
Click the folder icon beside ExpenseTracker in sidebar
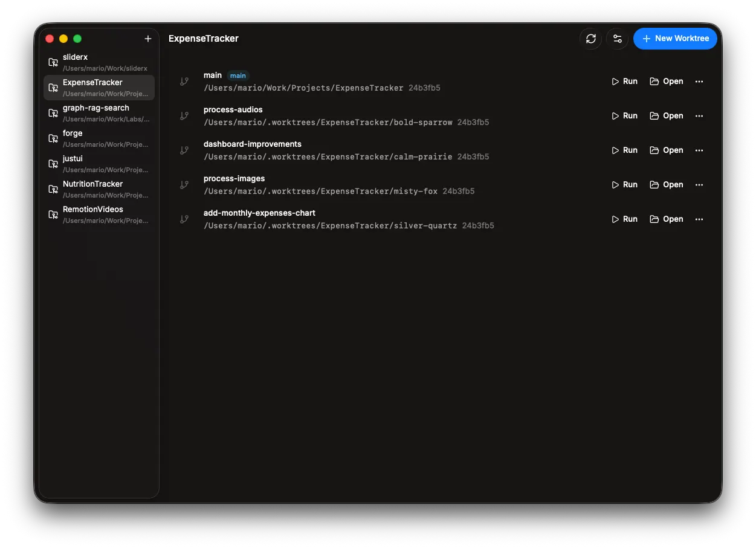[x=53, y=88]
